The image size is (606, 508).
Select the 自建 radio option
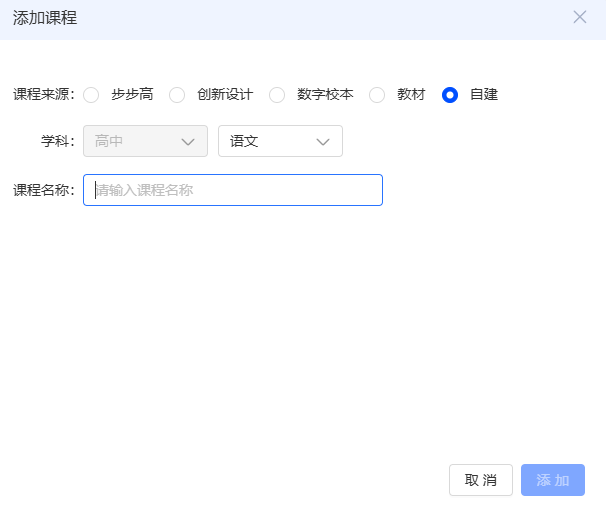pyautogui.click(x=450, y=95)
